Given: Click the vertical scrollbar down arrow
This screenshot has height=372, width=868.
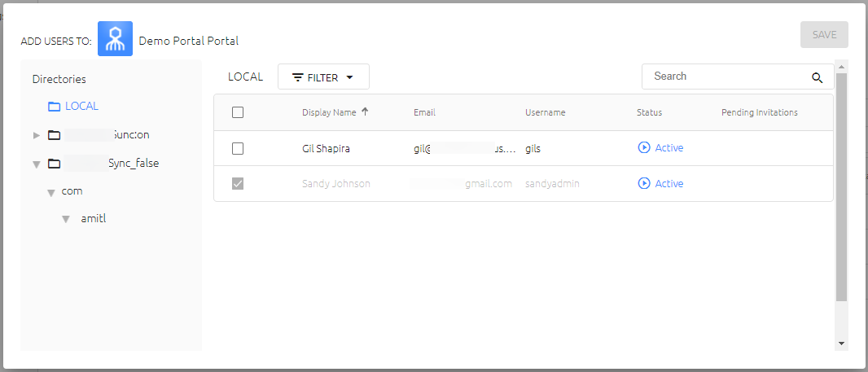Looking at the screenshot, I should (x=841, y=344).
